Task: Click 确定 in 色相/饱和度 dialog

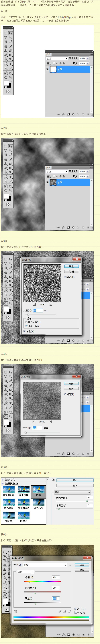Action: click(x=82, y=565)
